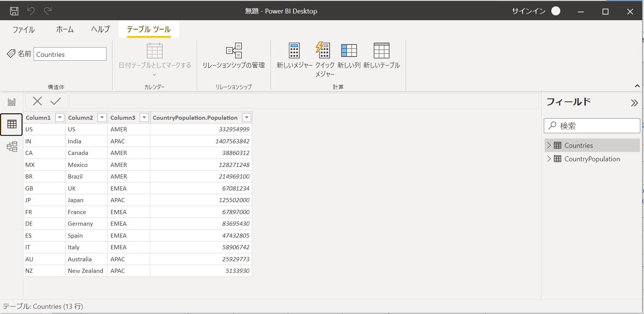Viewport: 644px width, 314px height.
Task: Select the Italy cell
Action: point(86,247)
